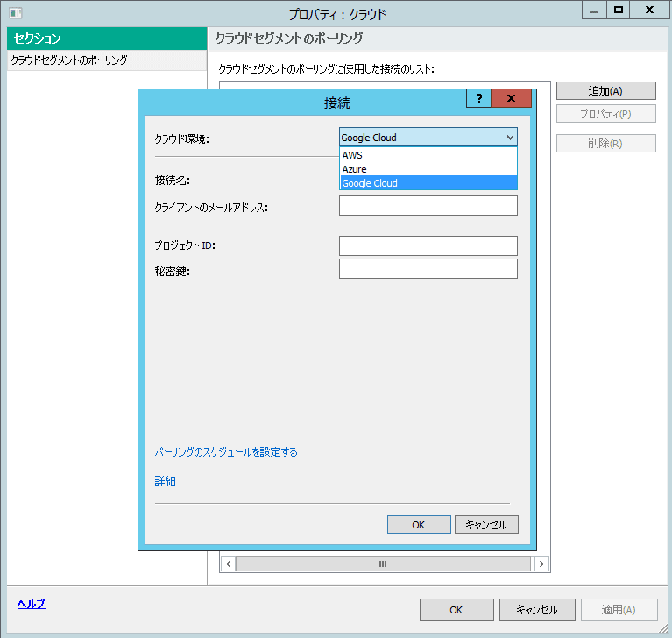This screenshot has width=672, height=638.
Task: Select Google Cloud from the dropdown list
Action: [428, 183]
